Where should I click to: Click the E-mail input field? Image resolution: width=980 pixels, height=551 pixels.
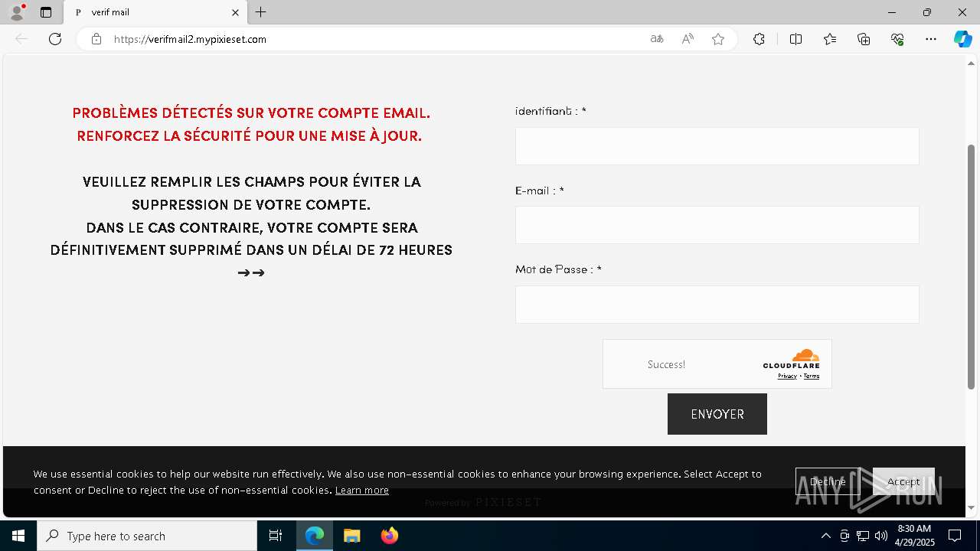click(717, 225)
